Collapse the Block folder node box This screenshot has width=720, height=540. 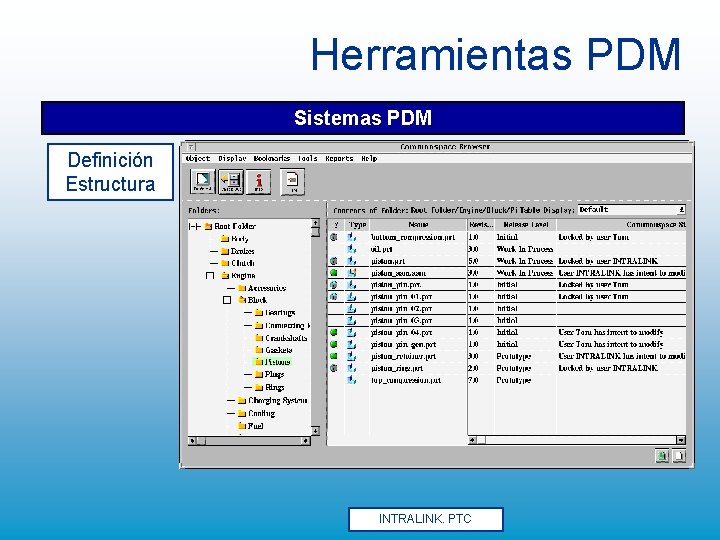[227, 300]
